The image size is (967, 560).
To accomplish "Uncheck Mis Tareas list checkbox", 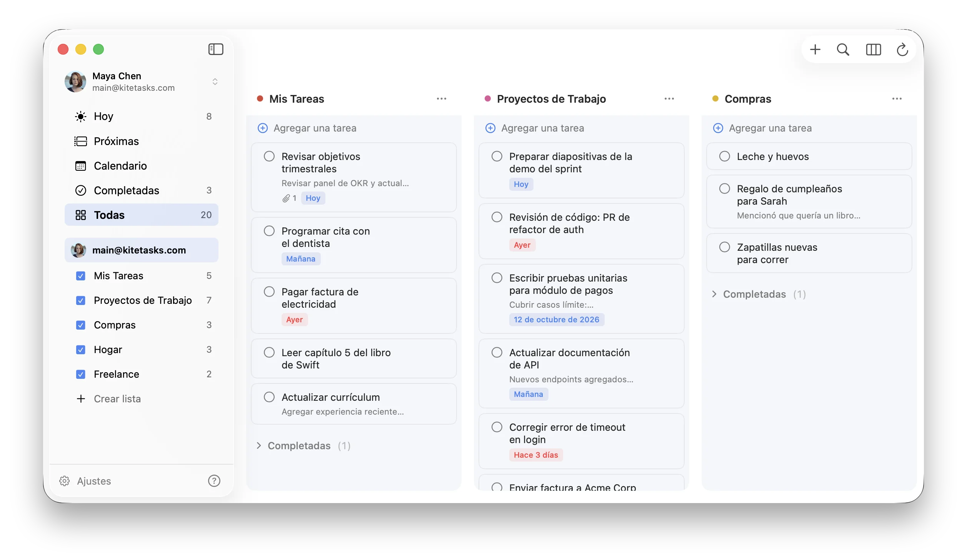I will click(81, 276).
